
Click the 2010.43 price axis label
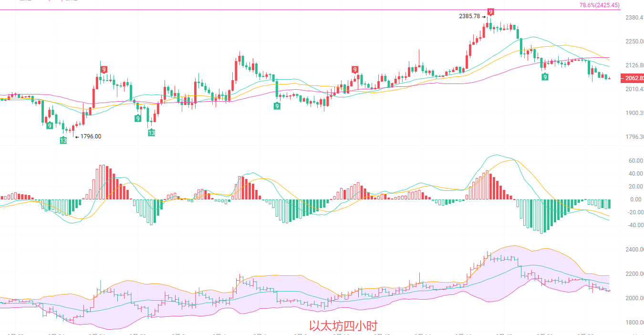634,89
